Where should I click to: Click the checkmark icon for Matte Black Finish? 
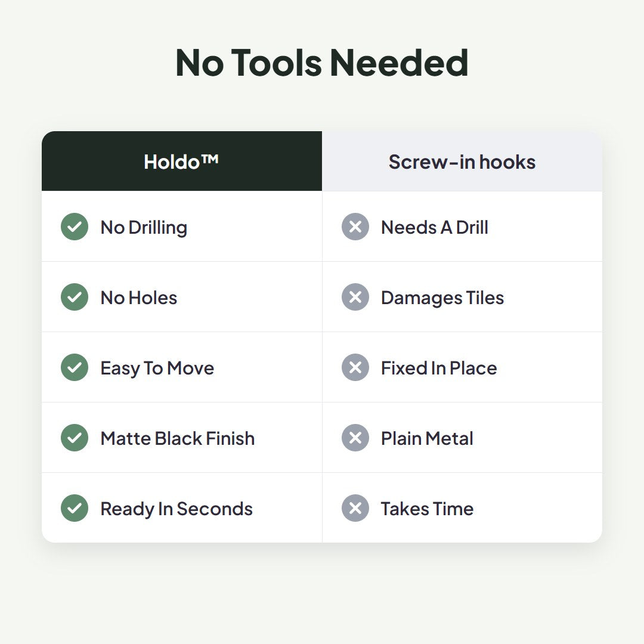click(75, 438)
